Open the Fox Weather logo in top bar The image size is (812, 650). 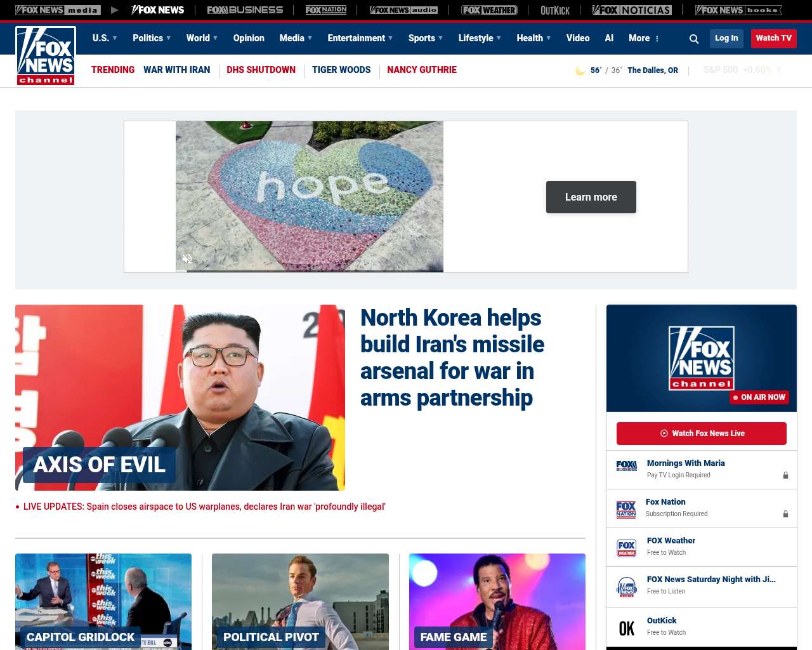489,10
